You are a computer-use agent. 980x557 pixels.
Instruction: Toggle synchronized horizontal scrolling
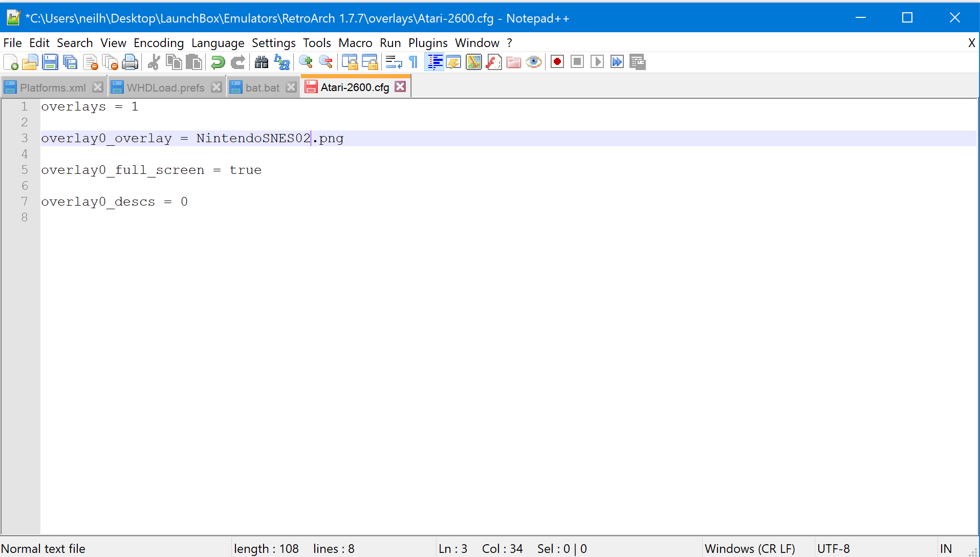370,62
